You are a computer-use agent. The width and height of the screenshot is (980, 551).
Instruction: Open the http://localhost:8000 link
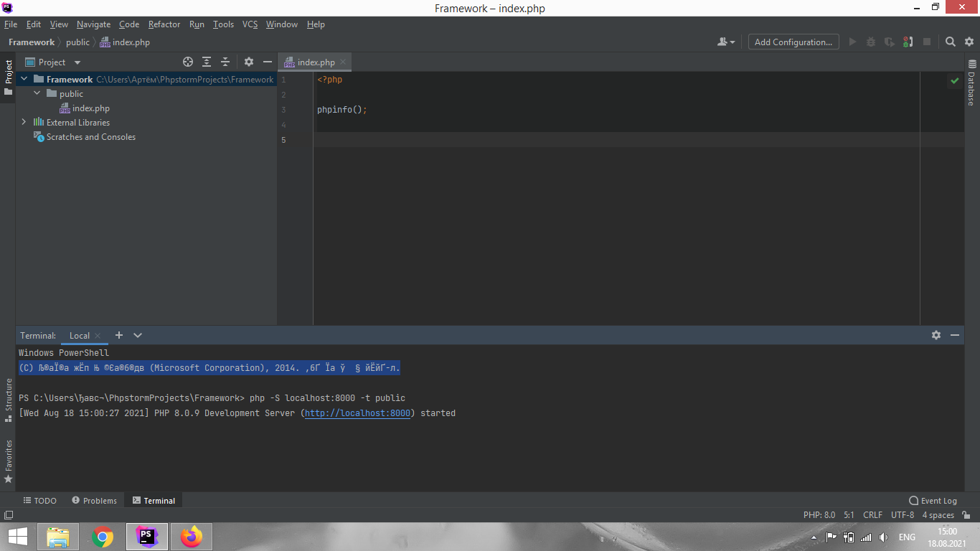click(x=358, y=413)
